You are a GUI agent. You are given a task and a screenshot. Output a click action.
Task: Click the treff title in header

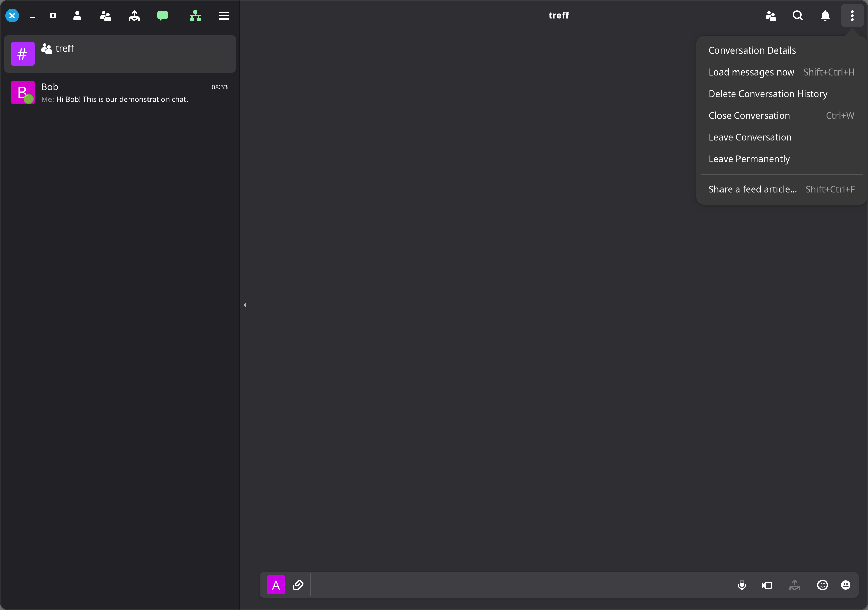click(x=558, y=15)
